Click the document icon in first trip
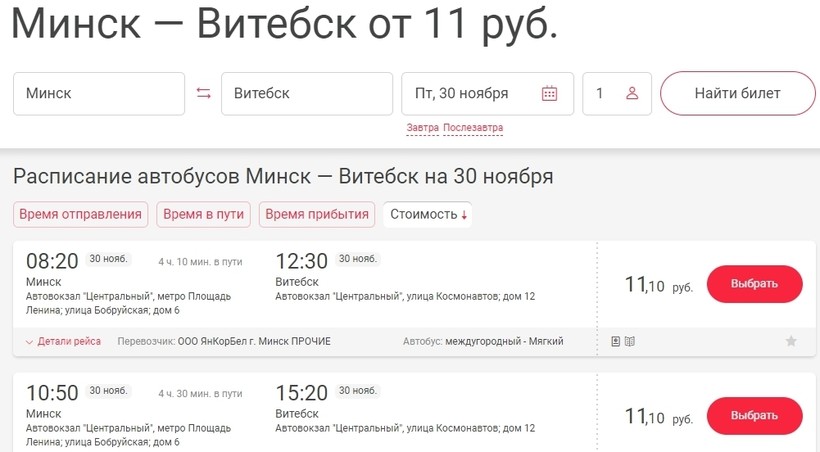 616,341
